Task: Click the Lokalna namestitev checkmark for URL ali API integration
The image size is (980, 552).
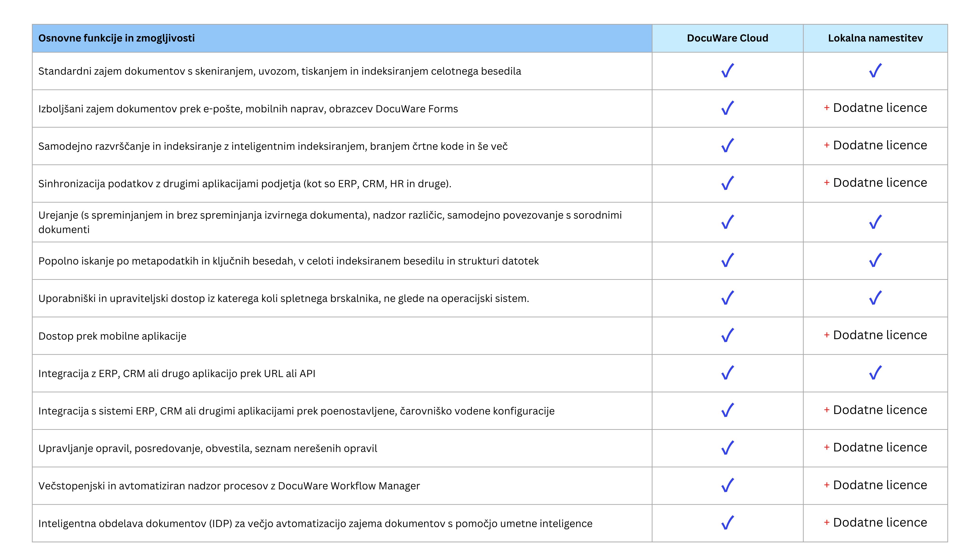Action: click(875, 373)
